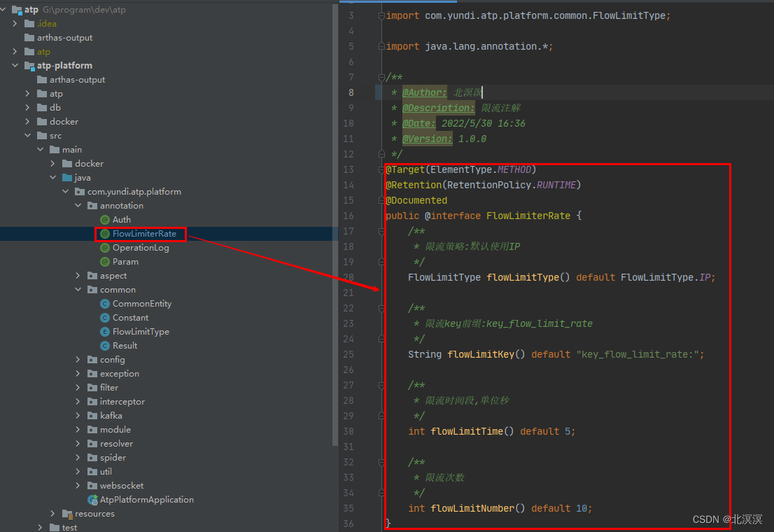Image resolution: width=774 pixels, height=532 pixels.
Task: Click the flowLimitKey method name
Action: (481, 354)
